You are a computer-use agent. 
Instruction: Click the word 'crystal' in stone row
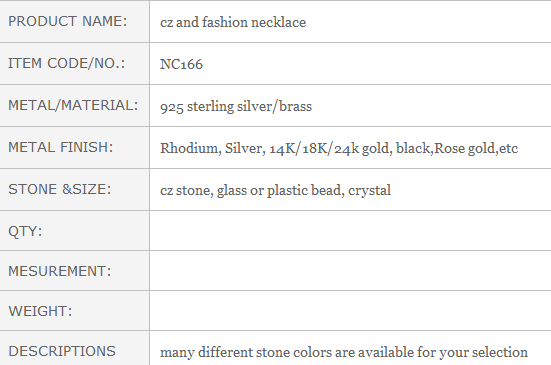click(x=369, y=191)
